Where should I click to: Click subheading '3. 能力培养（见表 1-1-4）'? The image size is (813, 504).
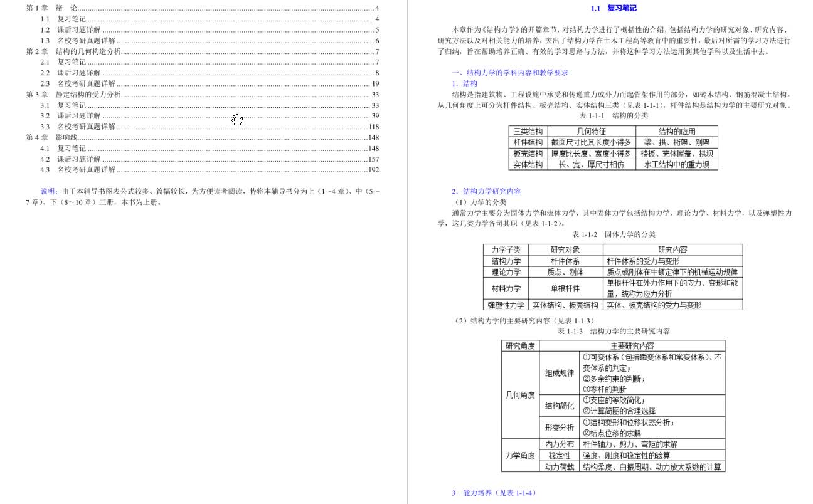click(x=494, y=493)
